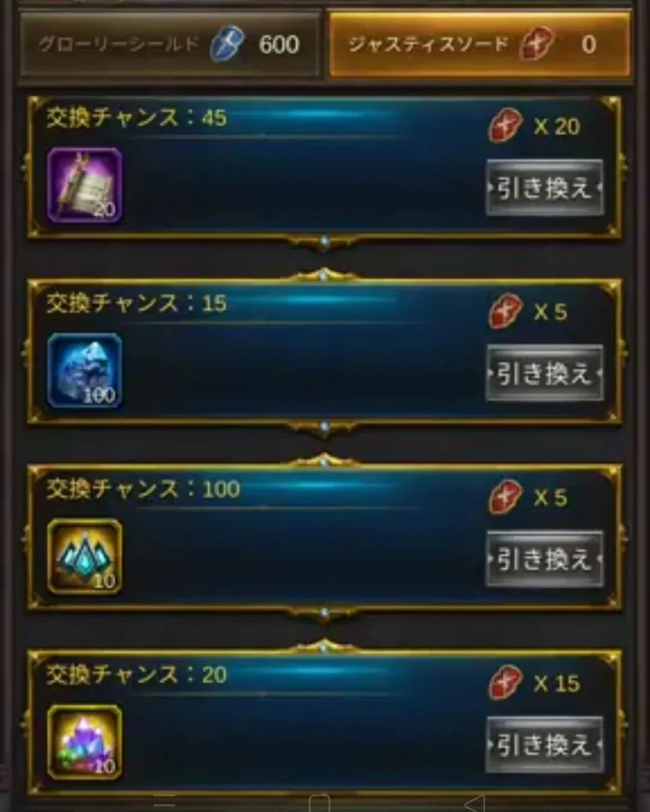Redeem the gem cluster with 引き換え button
Viewport: 650px width, 812px height.
pyautogui.click(x=545, y=745)
